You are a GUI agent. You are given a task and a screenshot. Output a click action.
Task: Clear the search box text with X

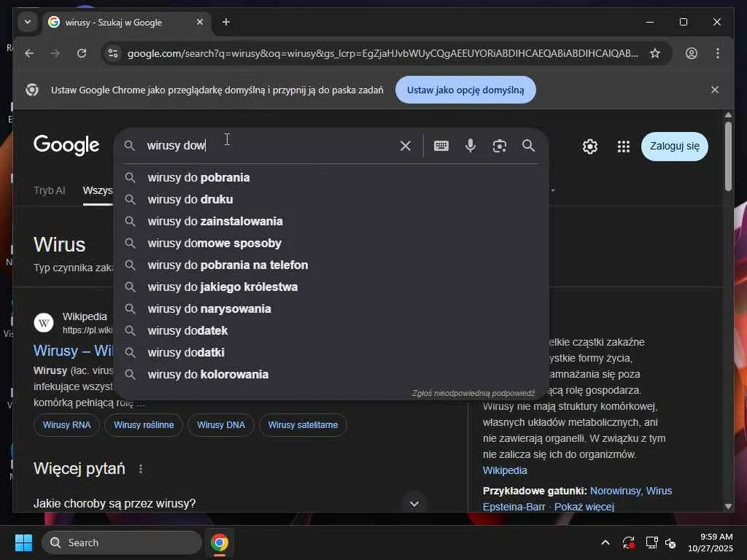406,146
